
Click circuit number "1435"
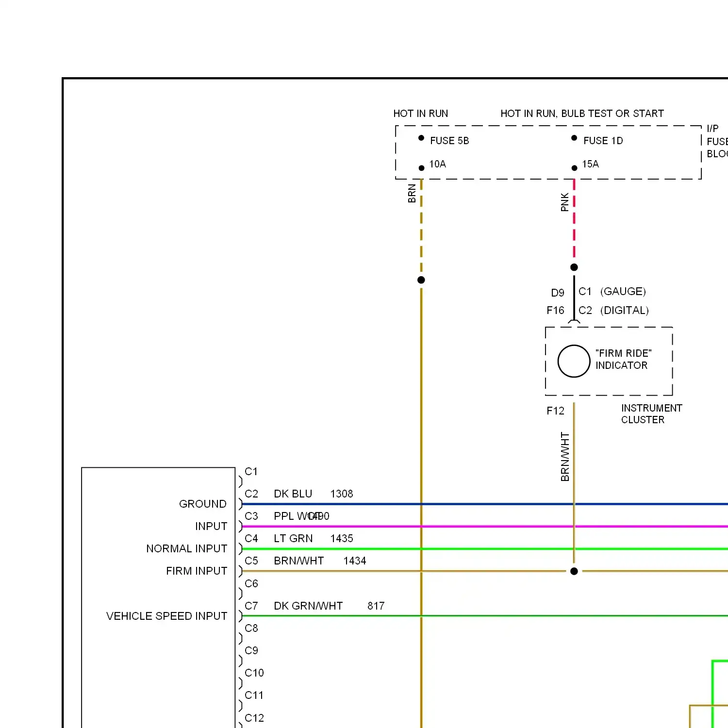(342, 538)
